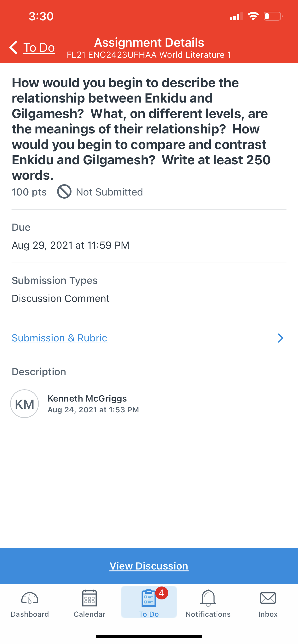
Task: Tap the Inbox tab label
Action: [x=268, y=614]
